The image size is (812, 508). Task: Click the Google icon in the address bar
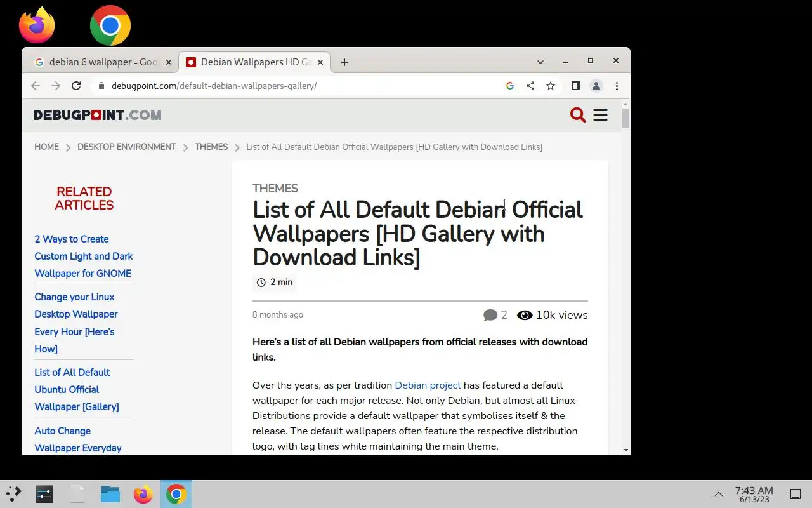tap(510, 86)
